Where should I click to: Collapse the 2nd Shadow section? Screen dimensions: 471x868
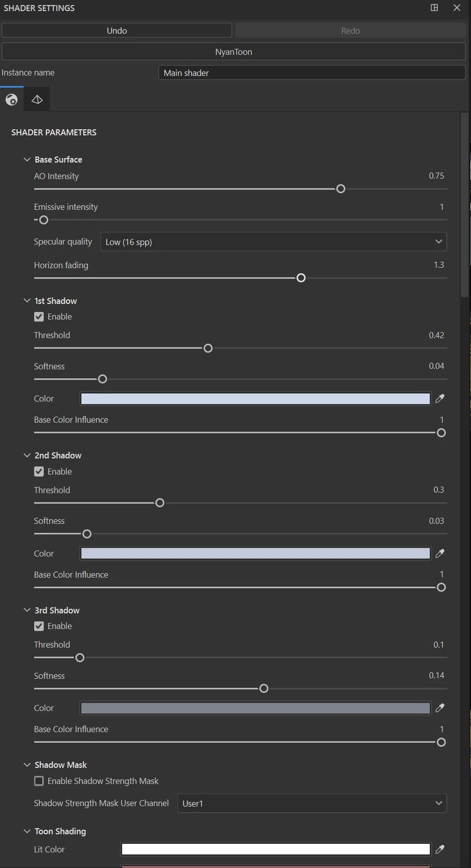[x=27, y=455]
